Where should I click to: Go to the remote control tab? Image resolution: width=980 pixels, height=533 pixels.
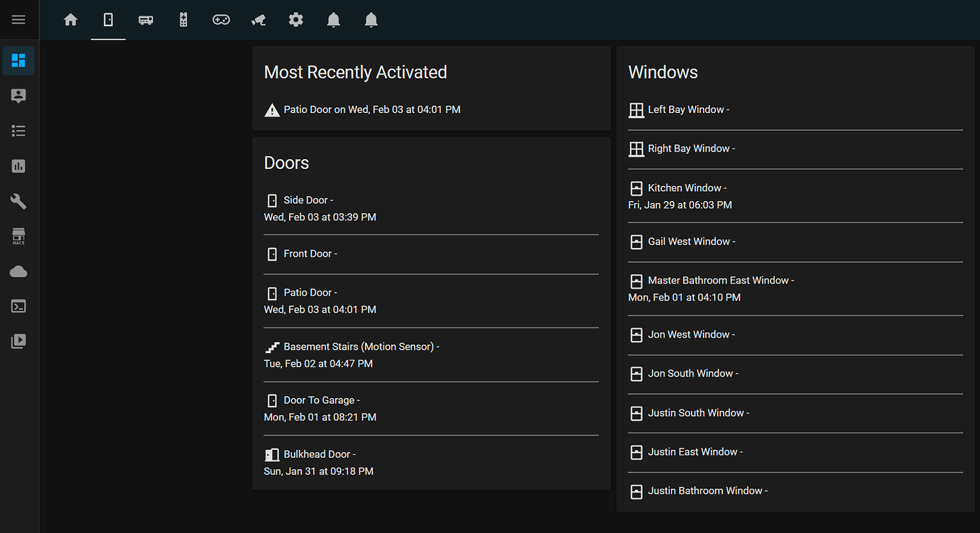click(183, 20)
